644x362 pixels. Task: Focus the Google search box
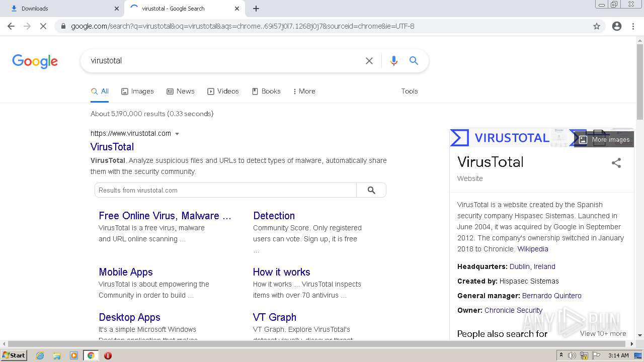[224, 61]
